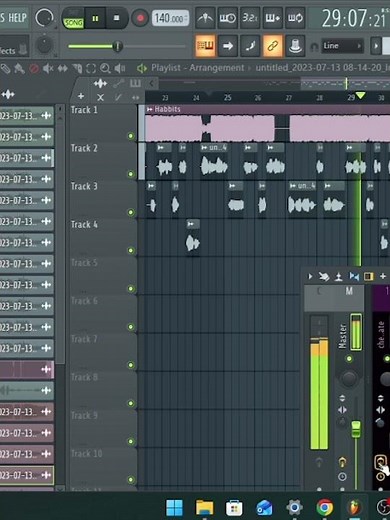Toggle the metronome icon

click(x=205, y=18)
